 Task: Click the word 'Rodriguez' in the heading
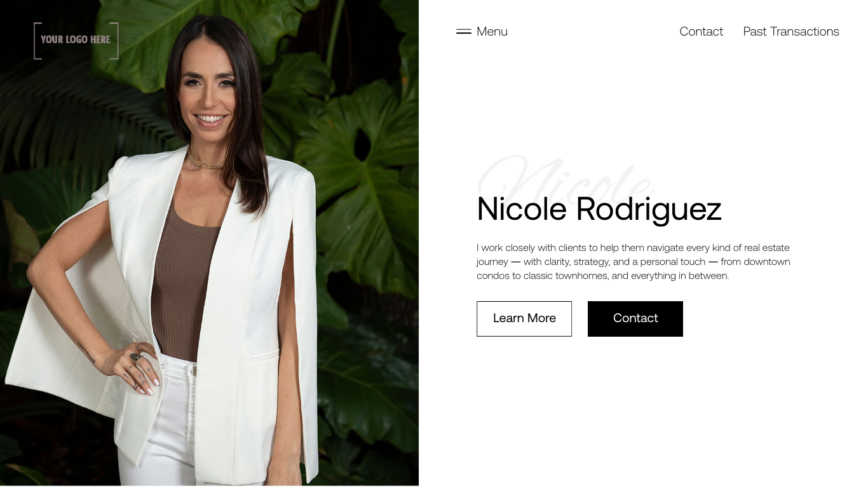tap(649, 210)
